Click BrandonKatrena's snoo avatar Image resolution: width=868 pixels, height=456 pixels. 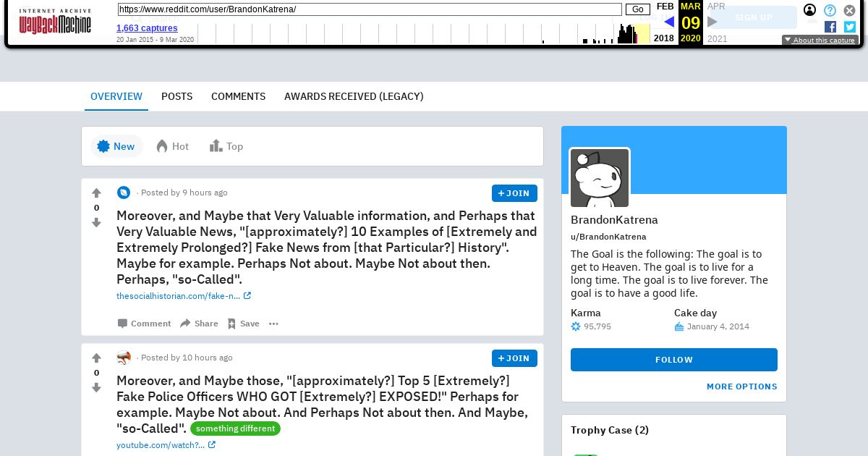tap(600, 178)
